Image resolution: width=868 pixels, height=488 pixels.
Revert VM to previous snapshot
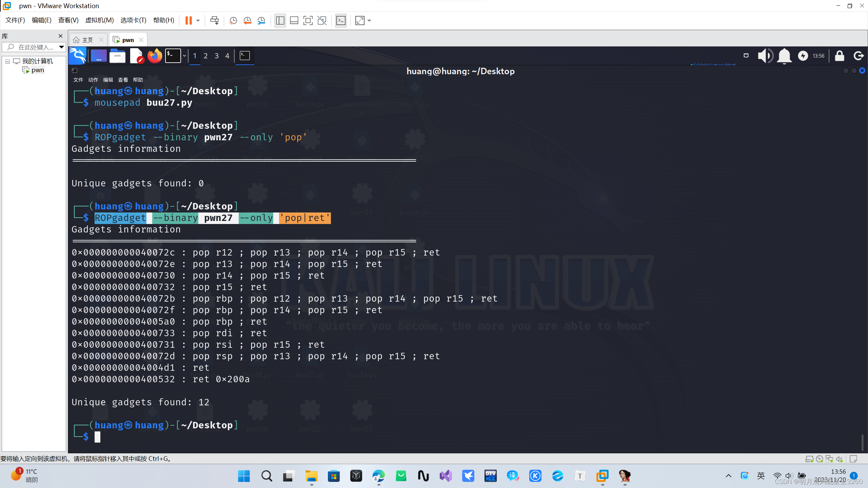247,21
